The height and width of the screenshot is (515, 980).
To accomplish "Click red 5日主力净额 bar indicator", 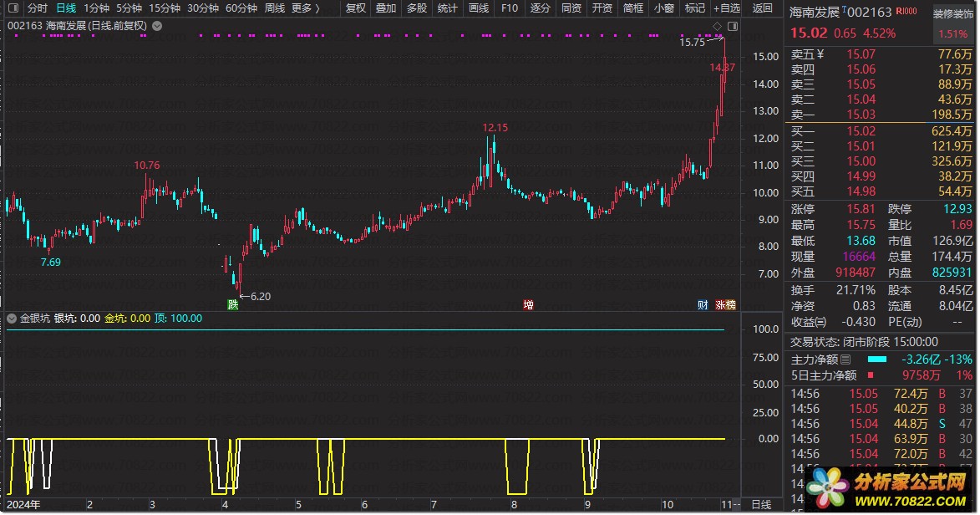I will tap(871, 375).
